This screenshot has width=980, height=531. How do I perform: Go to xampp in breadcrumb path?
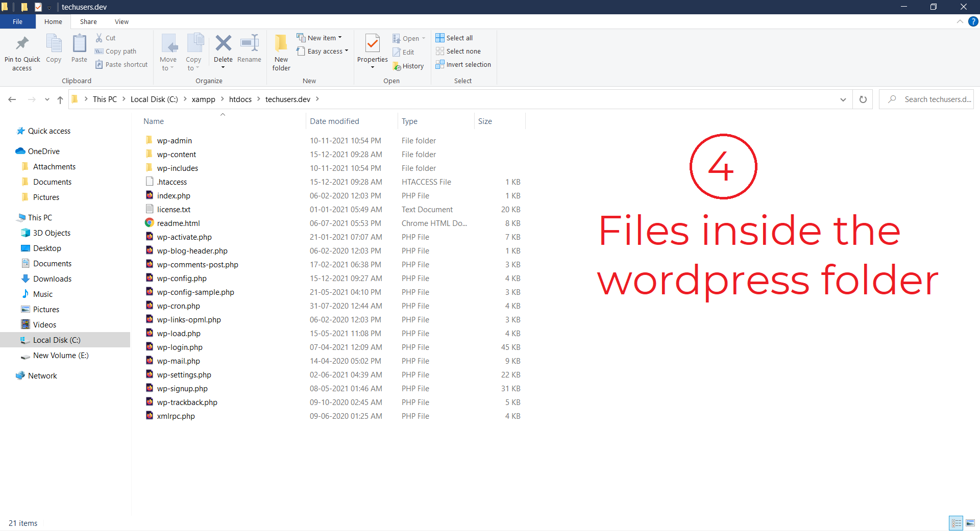[x=203, y=99]
